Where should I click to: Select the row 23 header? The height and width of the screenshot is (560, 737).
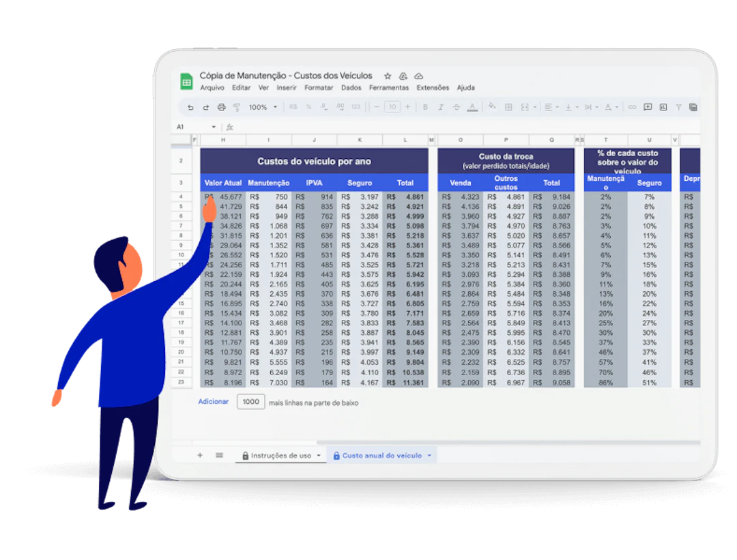click(181, 383)
